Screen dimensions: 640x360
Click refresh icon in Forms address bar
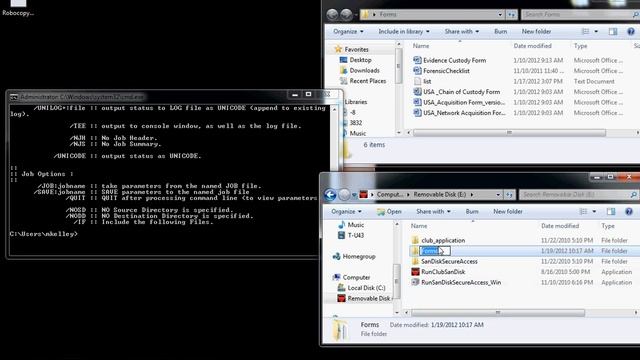click(x=511, y=15)
